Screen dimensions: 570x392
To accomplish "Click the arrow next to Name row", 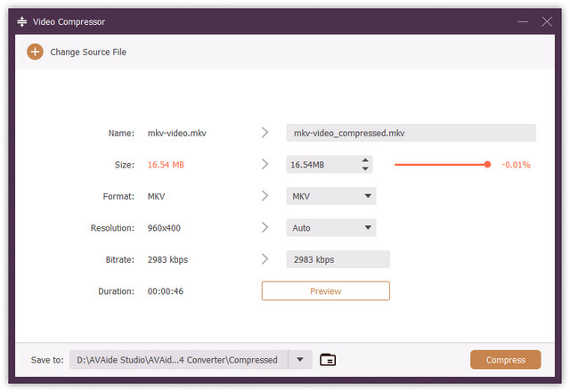I will [x=265, y=133].
